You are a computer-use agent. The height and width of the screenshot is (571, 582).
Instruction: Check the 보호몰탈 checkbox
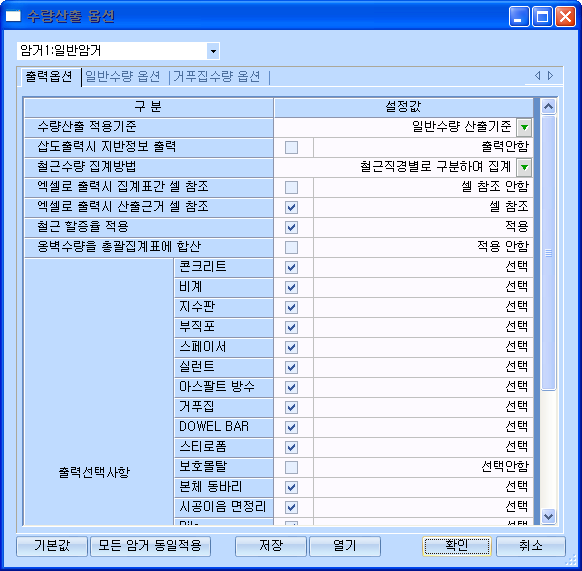pyautogui.click(x=291, y=467)
